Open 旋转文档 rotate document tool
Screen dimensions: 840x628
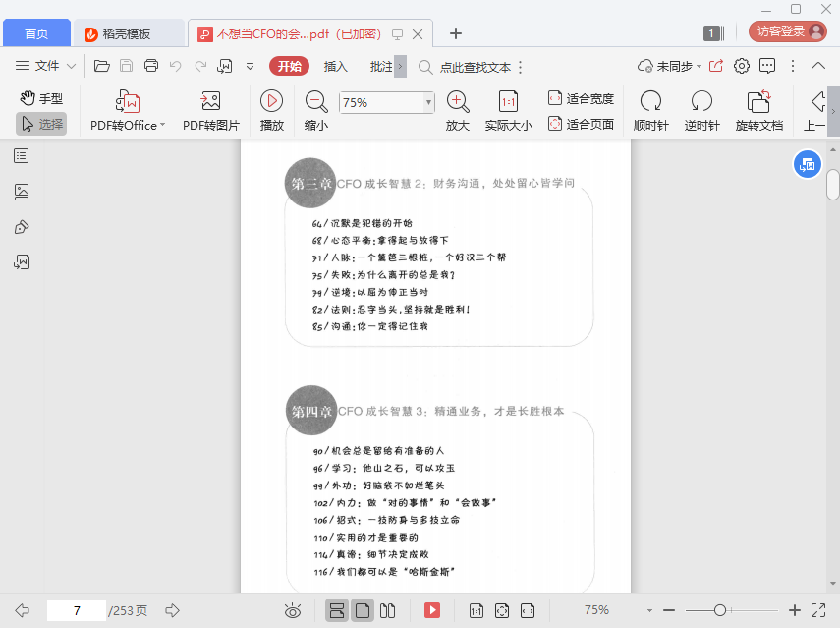pyautogui.click(x=759, y=111)
